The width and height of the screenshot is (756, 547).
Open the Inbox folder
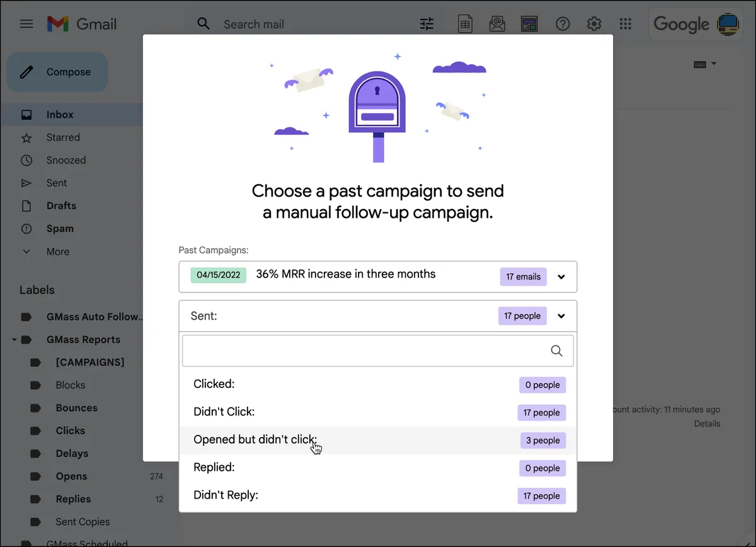click(x=60, y=115)
